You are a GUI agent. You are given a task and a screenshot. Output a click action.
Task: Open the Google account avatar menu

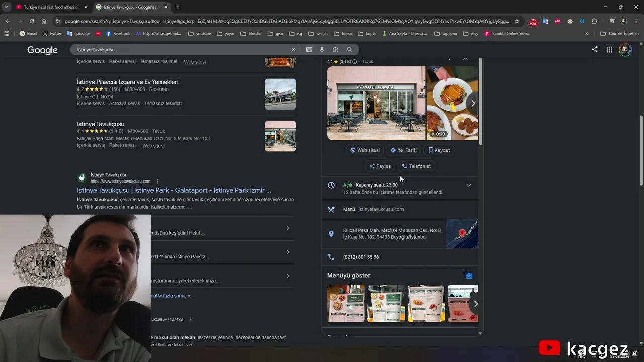pyautogui.click(x=625, y=50)
